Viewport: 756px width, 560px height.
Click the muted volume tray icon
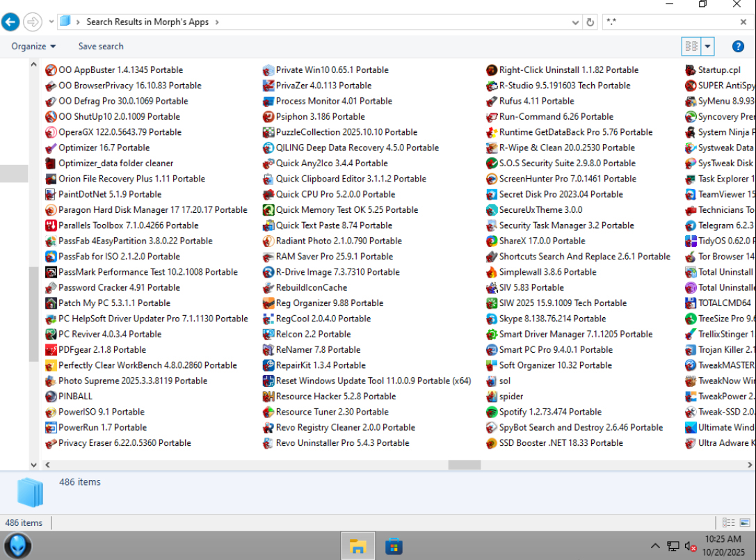point(690,546)
